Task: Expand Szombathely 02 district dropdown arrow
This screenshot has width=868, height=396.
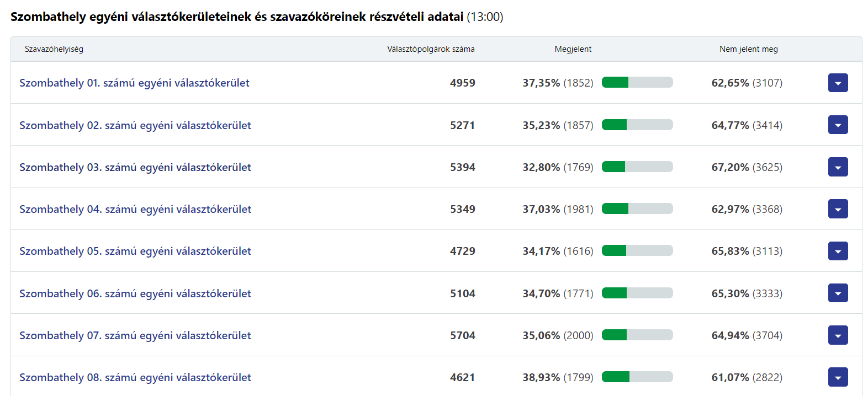Action: pos(838,125)
